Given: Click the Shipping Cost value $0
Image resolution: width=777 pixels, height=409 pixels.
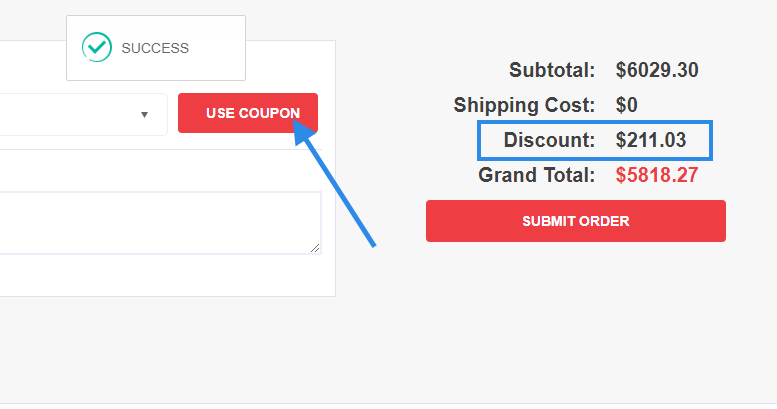Looking at the screenshot, I should pyautogui.click(x=627, y=105).
